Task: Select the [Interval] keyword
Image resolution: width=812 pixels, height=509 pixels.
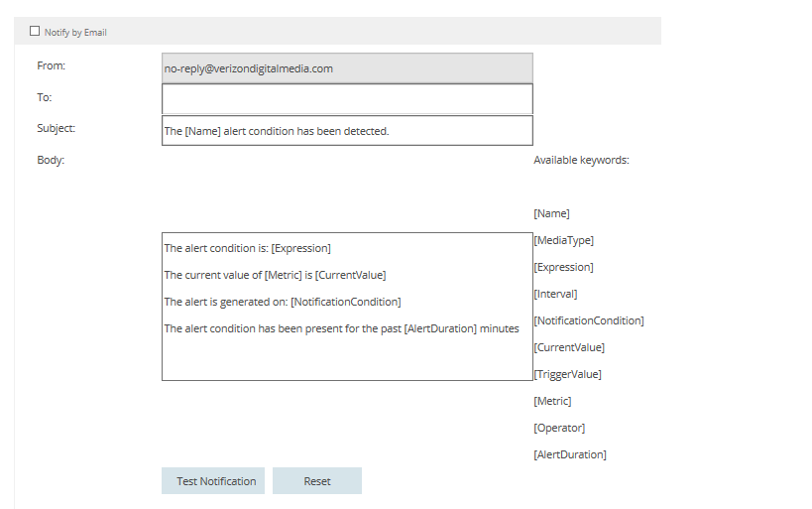Action: (555, 294)
